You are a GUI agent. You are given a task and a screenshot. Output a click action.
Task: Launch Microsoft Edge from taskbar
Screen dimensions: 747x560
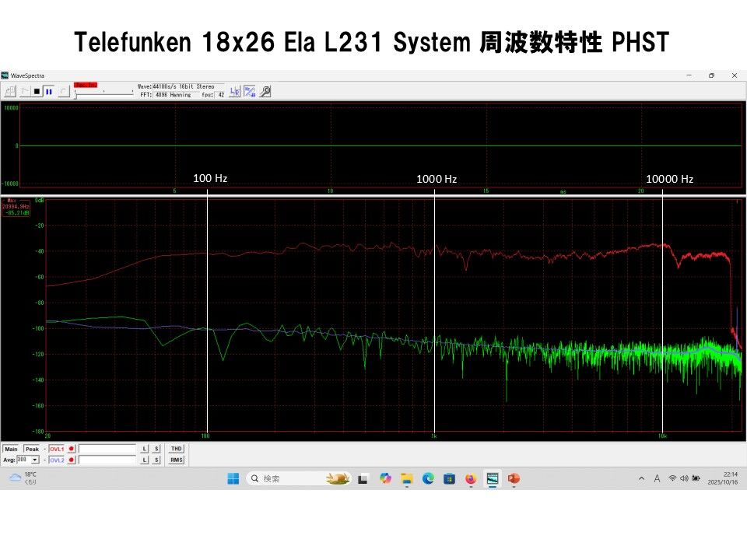pos(428,478)
